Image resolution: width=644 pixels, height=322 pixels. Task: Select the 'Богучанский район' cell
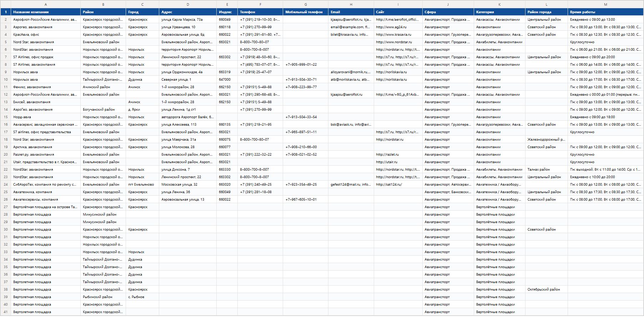[x=103, y=110]
